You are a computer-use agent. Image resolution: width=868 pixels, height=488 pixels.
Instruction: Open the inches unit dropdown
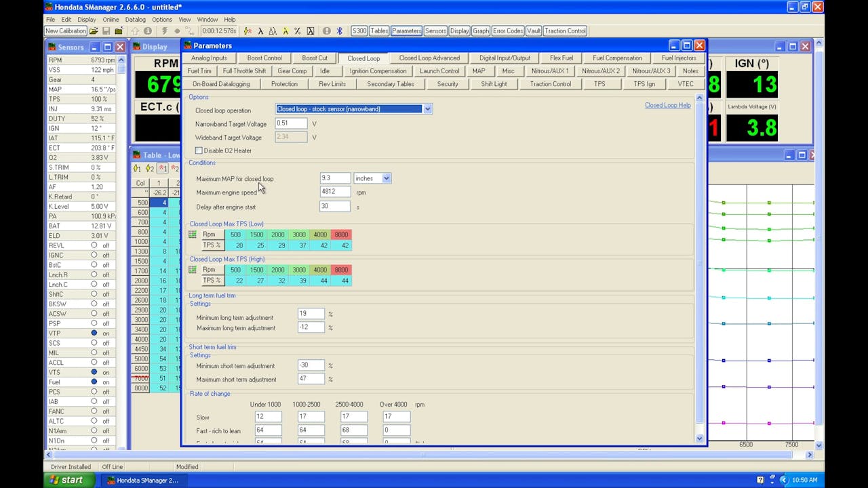(x=387, y=178)
